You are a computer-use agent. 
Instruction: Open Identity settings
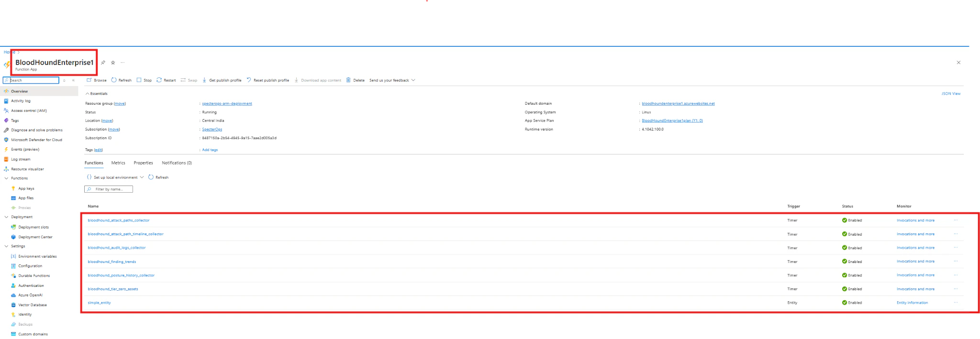[25, 315]
